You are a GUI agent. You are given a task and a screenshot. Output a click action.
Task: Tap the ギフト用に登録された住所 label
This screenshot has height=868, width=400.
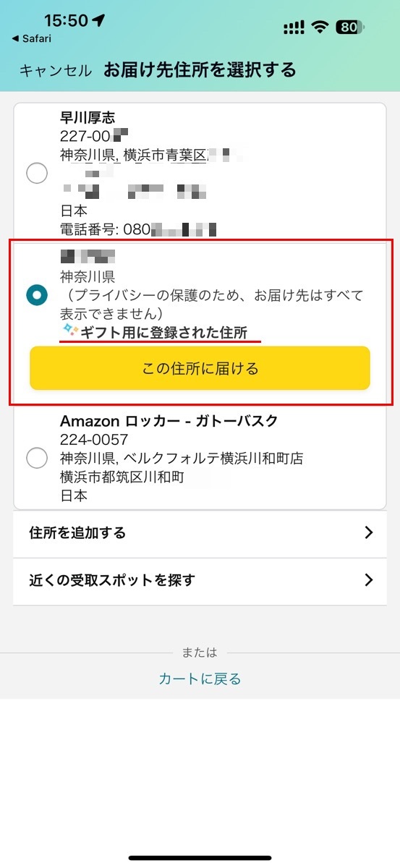point(164,333)
